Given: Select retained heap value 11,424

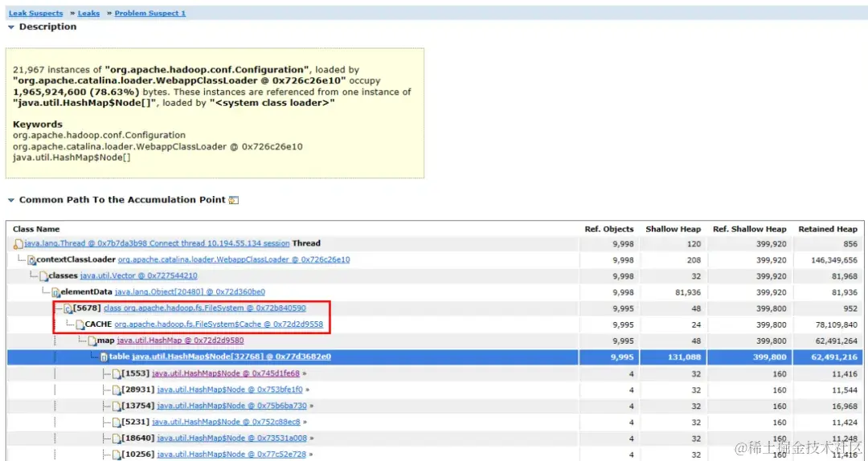Looking at the screenshot, I should 845,422.
